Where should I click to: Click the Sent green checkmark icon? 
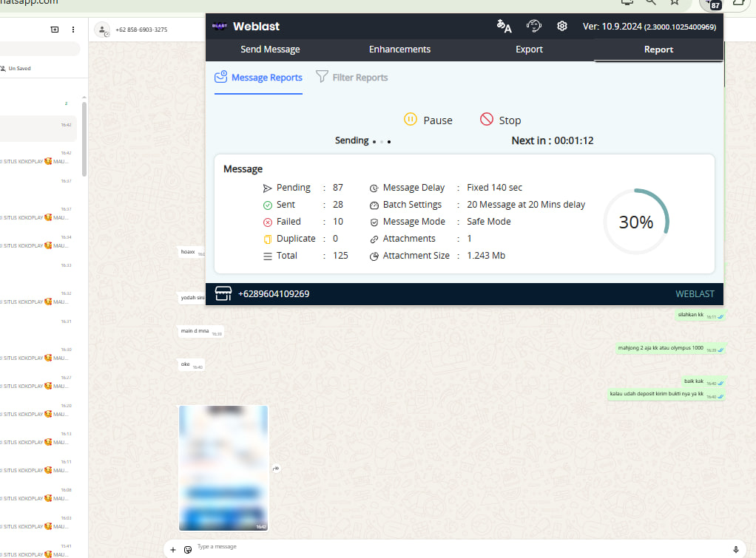pos(268,205)
